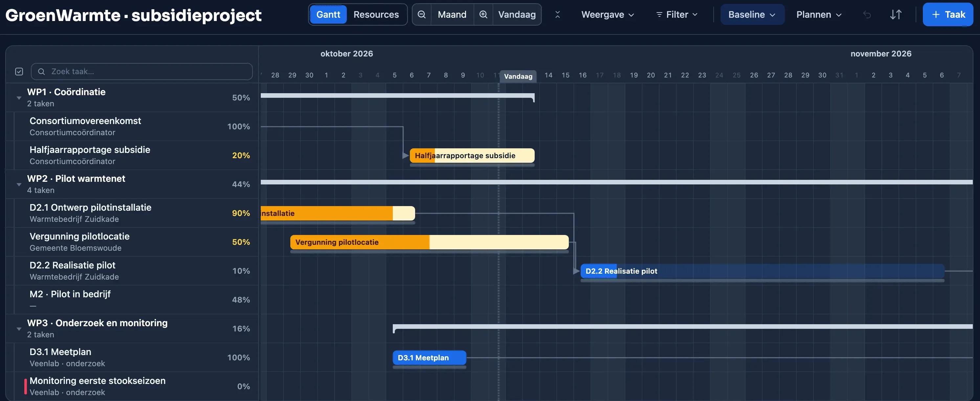Click the D2.2 Realisatie pilot task list row

tap(132, 271)
